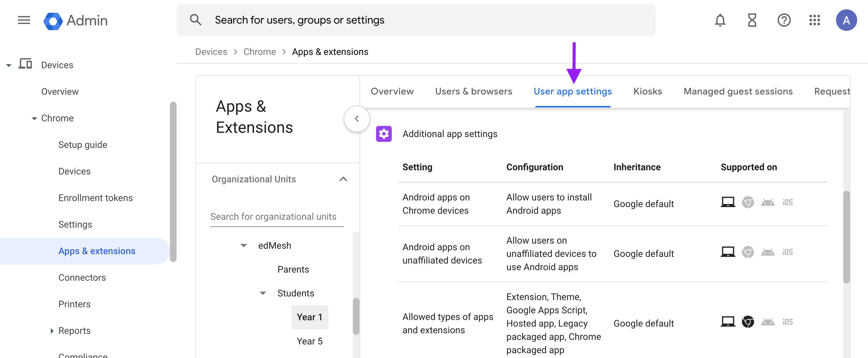Viewport: 868px width, 358px height.
Task: Open the main hamburger menu
Action: pos(24,20)
